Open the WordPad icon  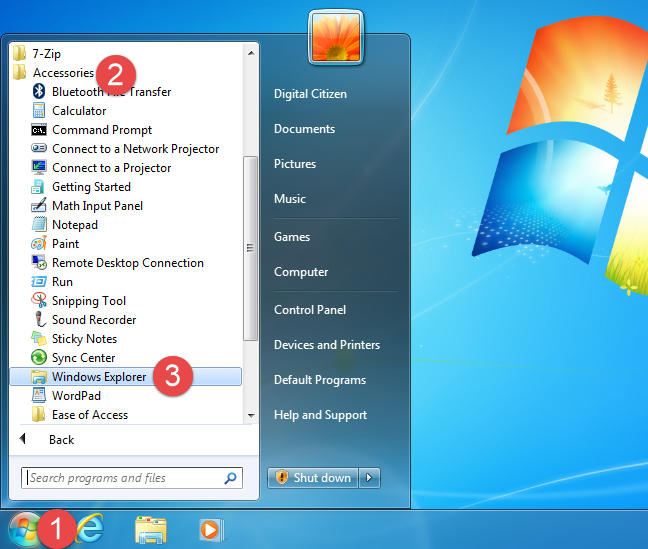click(x=39, y=395)
